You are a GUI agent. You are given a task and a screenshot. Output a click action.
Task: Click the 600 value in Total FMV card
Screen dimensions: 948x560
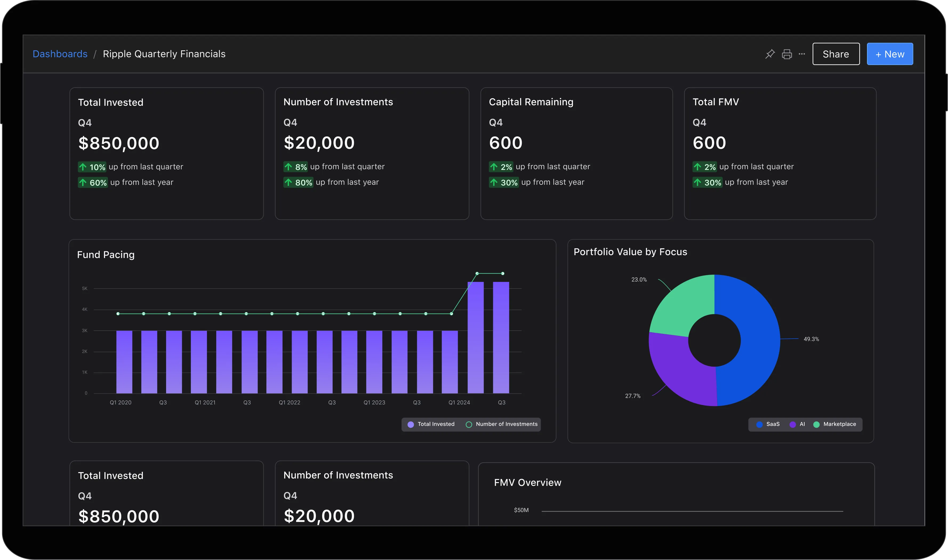click(709, 143)
